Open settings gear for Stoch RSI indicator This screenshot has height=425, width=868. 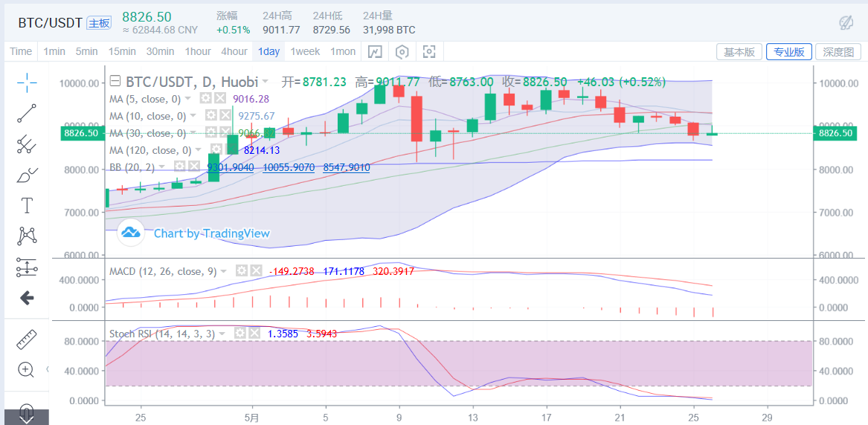point(240,334)
